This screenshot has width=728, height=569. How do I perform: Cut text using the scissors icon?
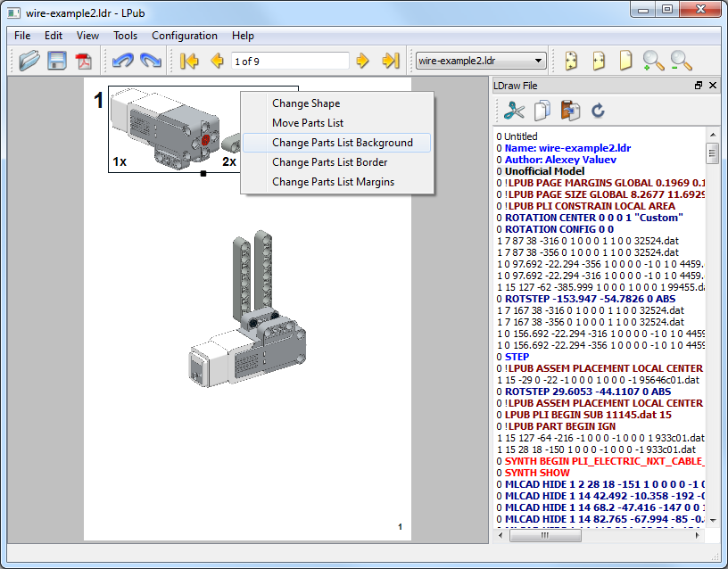515,111
